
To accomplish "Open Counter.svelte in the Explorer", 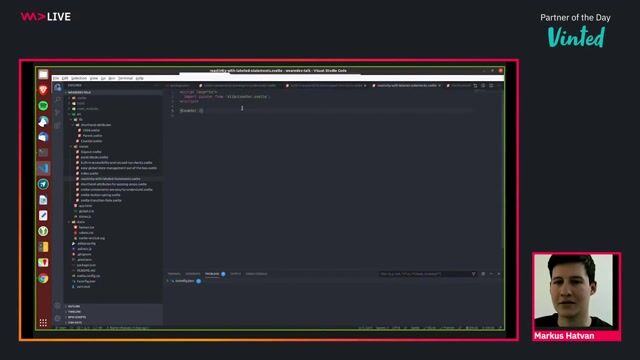I will coord(91,141).
